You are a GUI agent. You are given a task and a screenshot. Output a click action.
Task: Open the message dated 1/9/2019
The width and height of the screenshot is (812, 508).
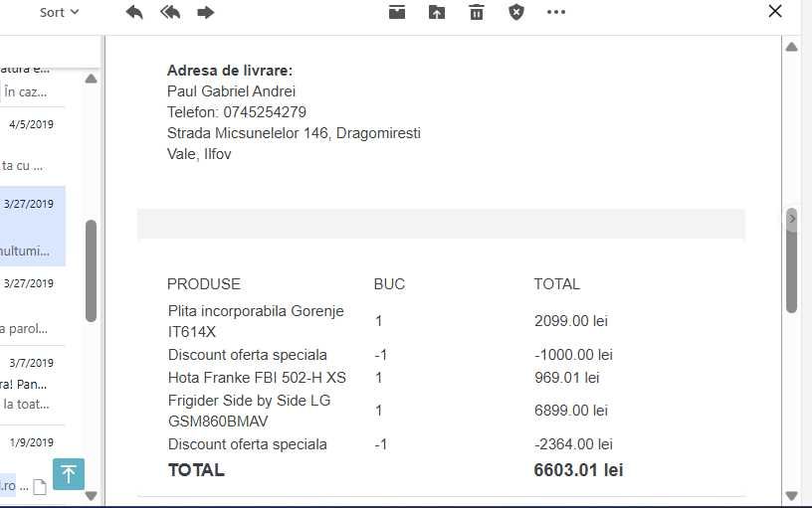click(32, 443)
